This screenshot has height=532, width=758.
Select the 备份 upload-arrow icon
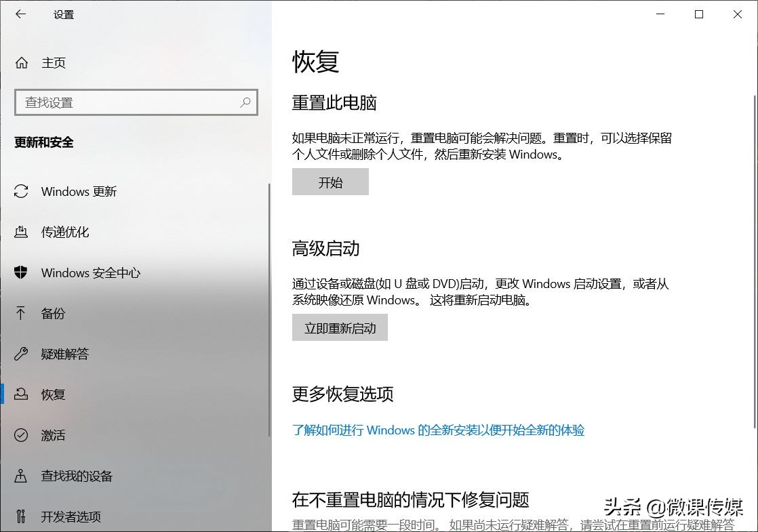[x=20, y=314]
